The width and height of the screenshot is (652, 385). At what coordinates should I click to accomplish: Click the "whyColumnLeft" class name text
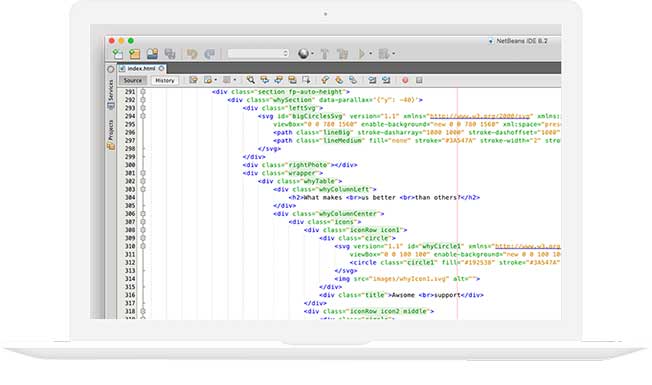click(344, 189)
